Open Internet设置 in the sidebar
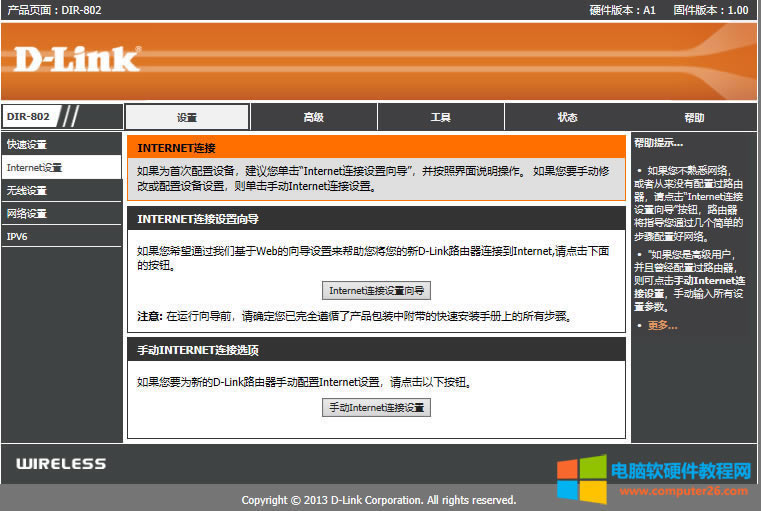761x511 pixels. pyautogui.click(x=34, y=167)
